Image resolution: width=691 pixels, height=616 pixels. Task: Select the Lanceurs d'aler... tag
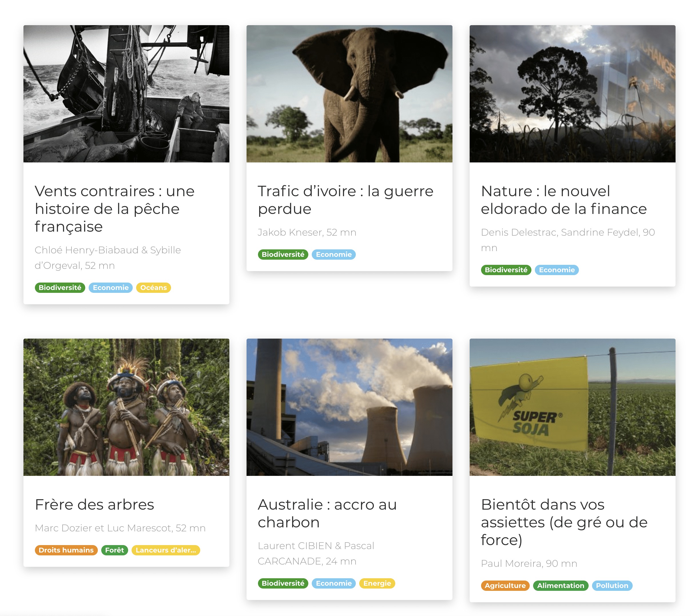coord(166,550)
